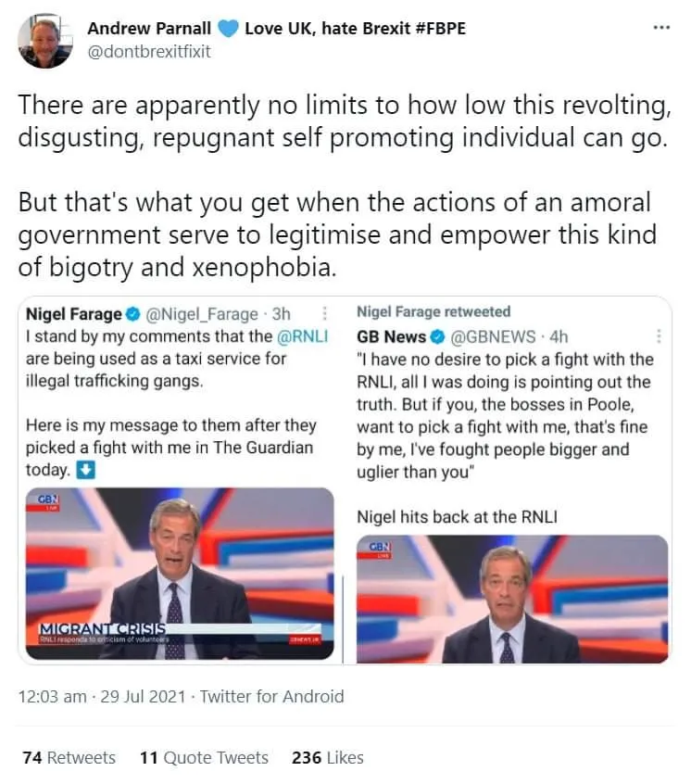Open the @dontbrexitfixit handle link
691x784 pixels.
pos(149,52)
